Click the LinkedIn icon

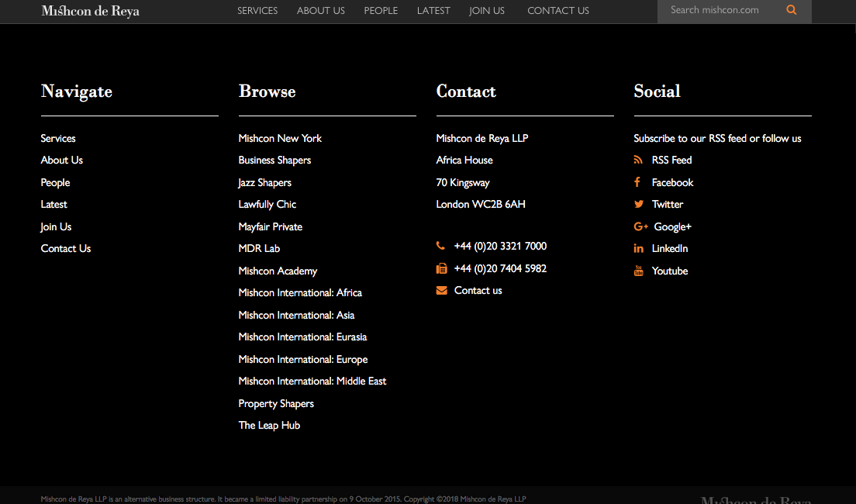[x=638, y=249]
